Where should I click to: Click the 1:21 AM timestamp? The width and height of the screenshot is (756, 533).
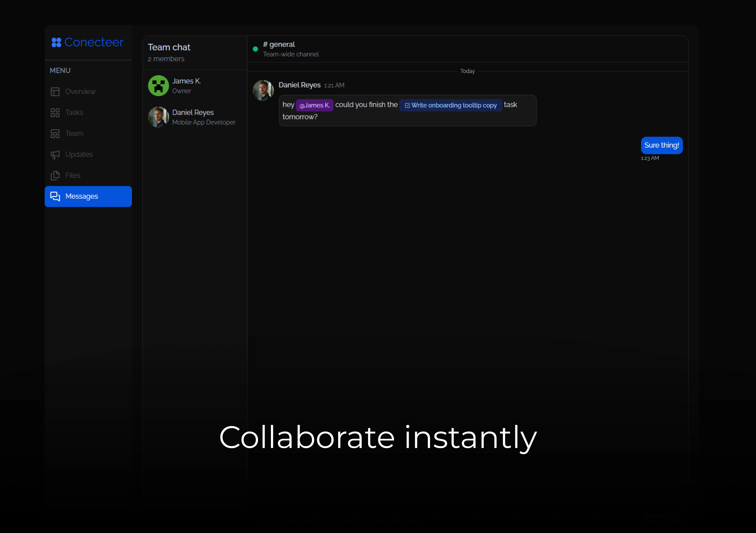[x=334, y=85]
